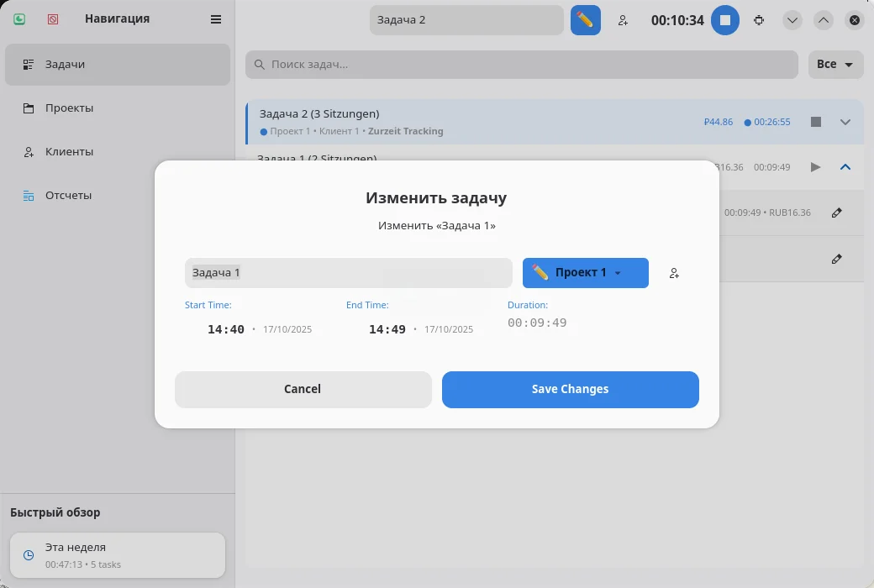Open the Проект 1 dropdown in the dialog
This screenshot has width=874, height=588.
(x=586, y=273)
